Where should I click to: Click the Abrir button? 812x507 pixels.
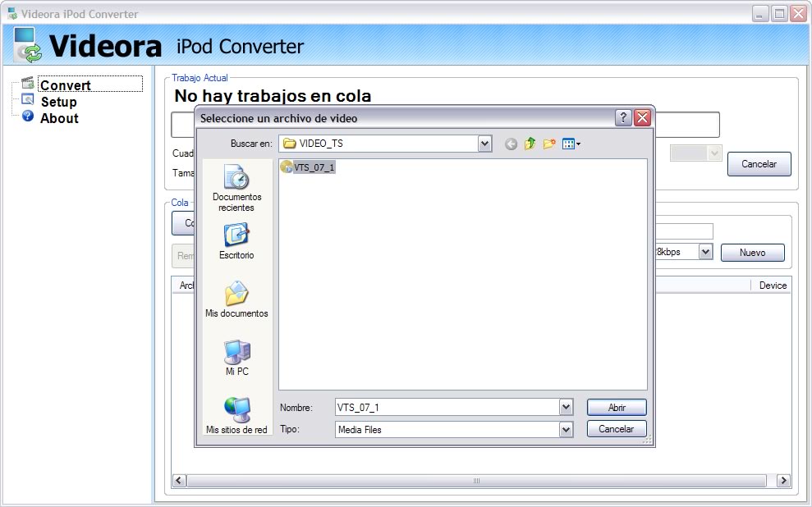(x=617, y=407)
